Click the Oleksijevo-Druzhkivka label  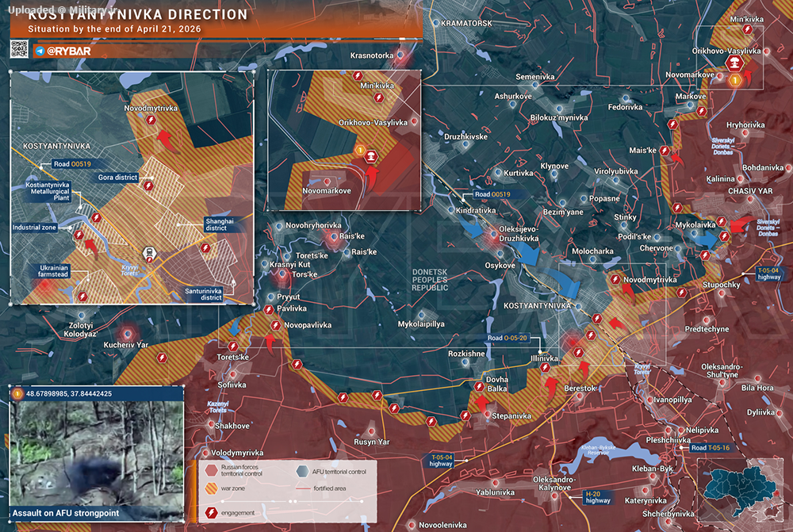519,234
